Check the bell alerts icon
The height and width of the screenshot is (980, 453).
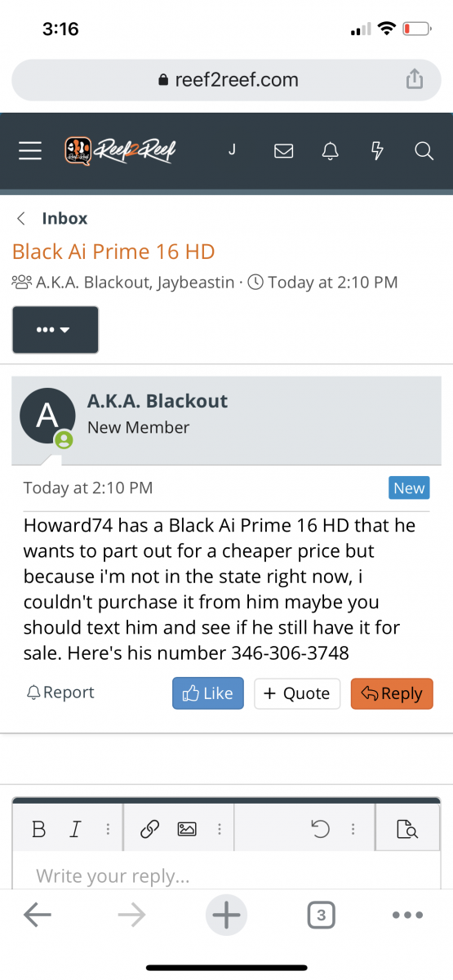click(x=330, y=151)
